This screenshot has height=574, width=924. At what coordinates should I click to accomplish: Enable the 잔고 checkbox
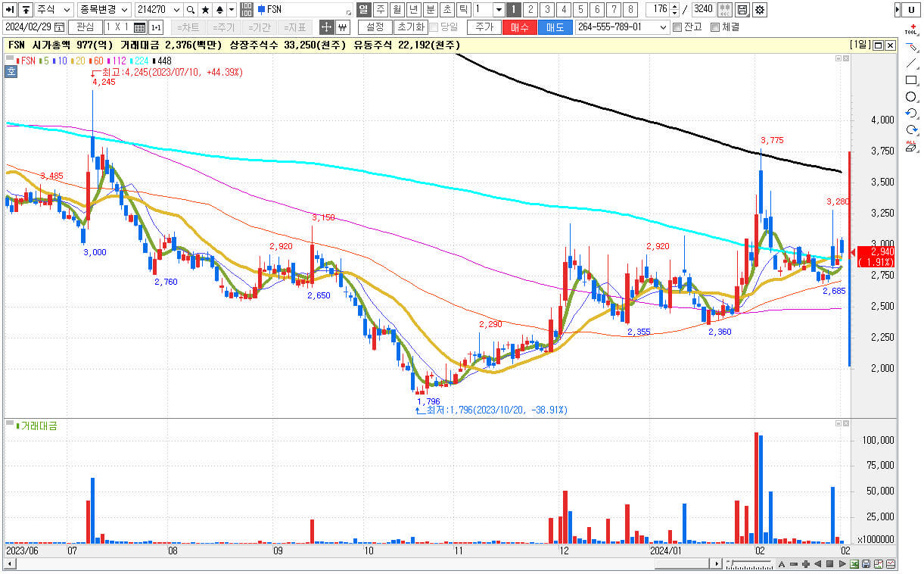pos(678,27)
